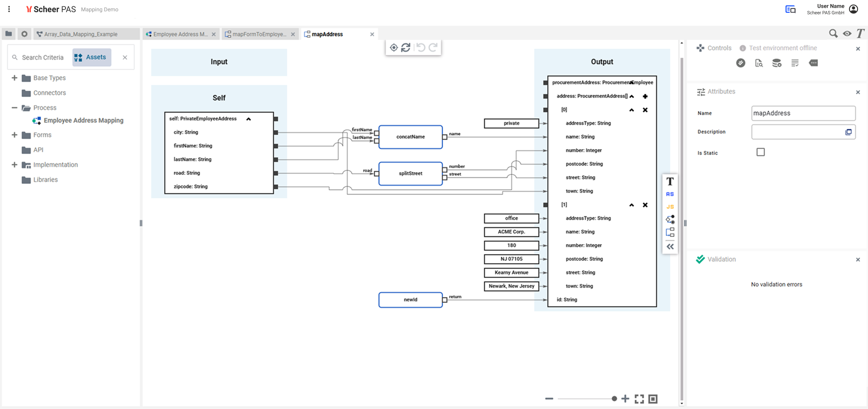
Task: Click the undo arrow in canvas toolbar
Action: click(x=421, y=48)
